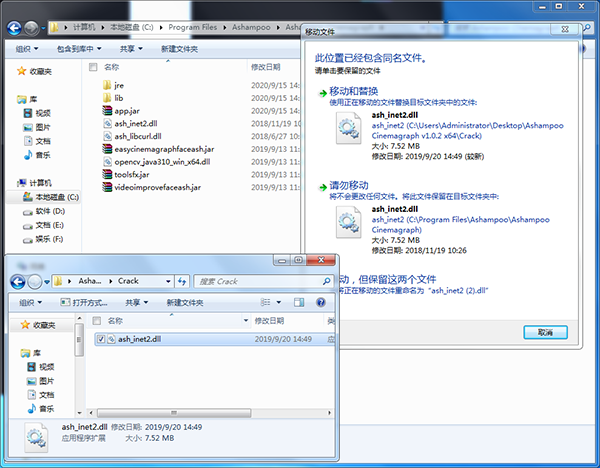600x468 pixels.
Task: Open recent pages arrow in Crack window
Action: tap(47, 282)
